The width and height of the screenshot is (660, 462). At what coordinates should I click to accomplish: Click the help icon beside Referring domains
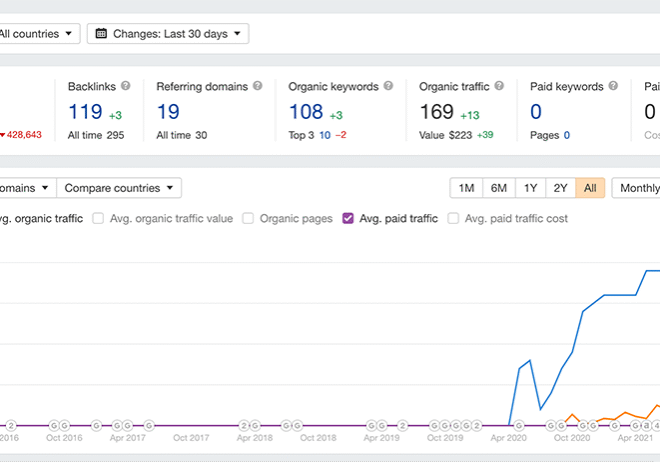click(x=258, y=87)
